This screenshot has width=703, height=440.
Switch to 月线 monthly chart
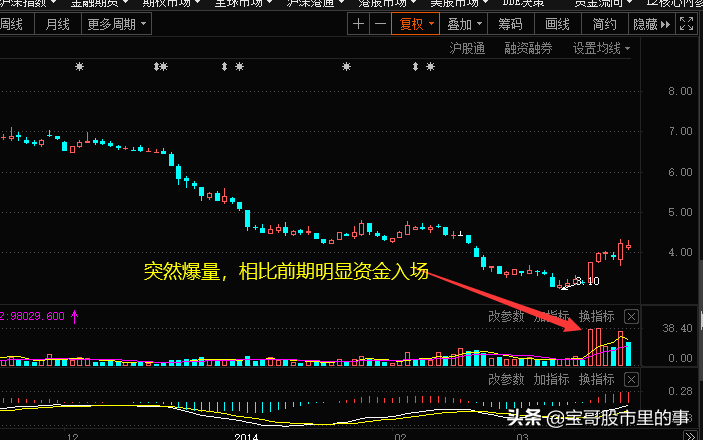coord(58,24)
